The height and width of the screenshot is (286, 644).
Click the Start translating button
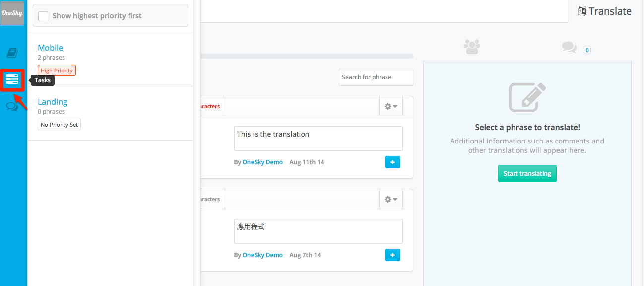click(x=527, y=174)
